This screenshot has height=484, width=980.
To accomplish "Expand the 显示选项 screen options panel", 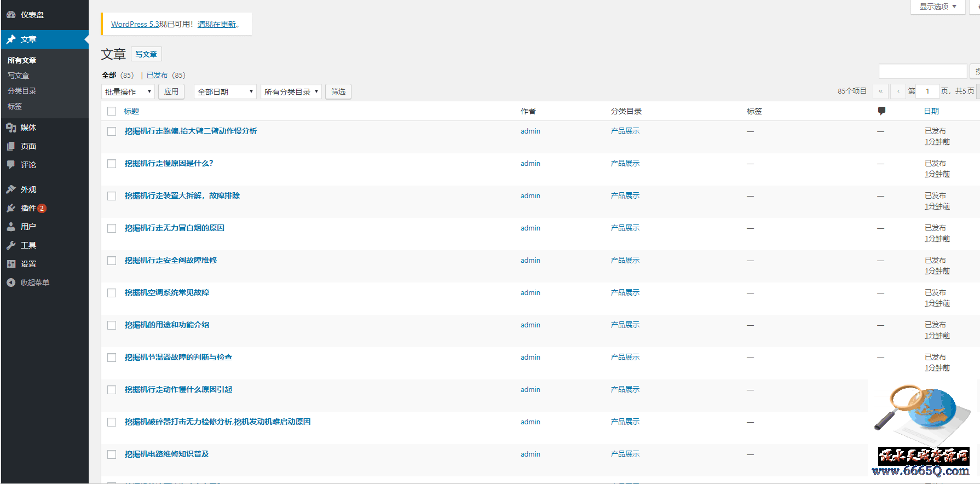I will click(x=938, y=7).
